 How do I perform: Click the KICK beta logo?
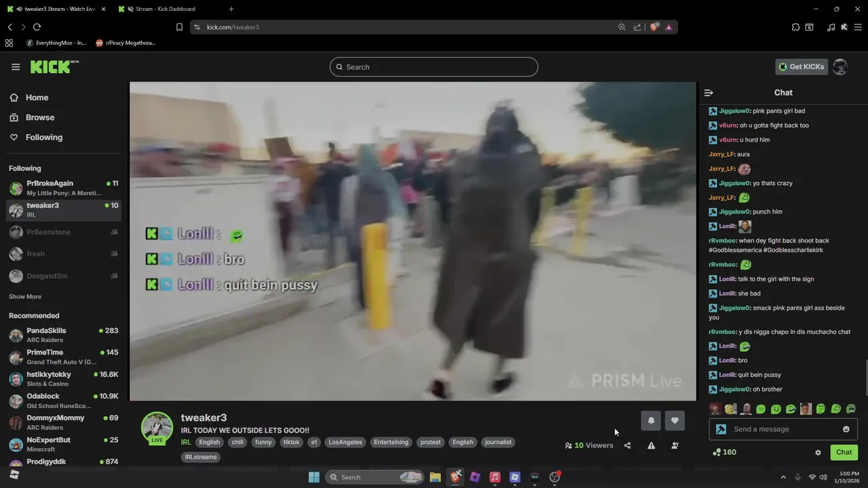pos(54,66)
